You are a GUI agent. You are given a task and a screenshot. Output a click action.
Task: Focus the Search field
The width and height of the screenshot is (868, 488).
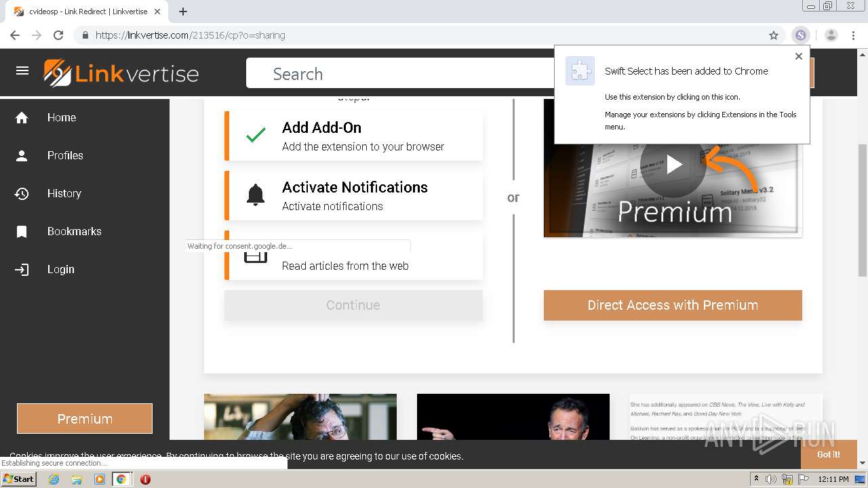pyautogui.click(x=400, y=73)
